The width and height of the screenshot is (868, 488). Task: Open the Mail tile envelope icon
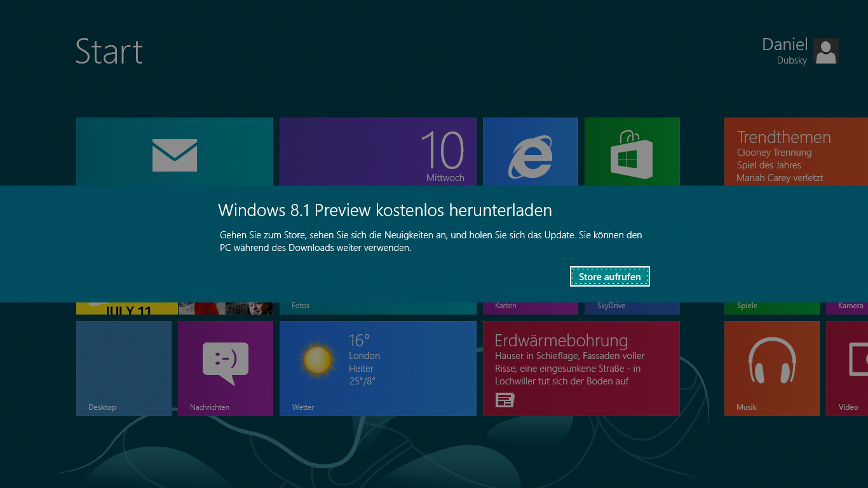tap(175, 155)
